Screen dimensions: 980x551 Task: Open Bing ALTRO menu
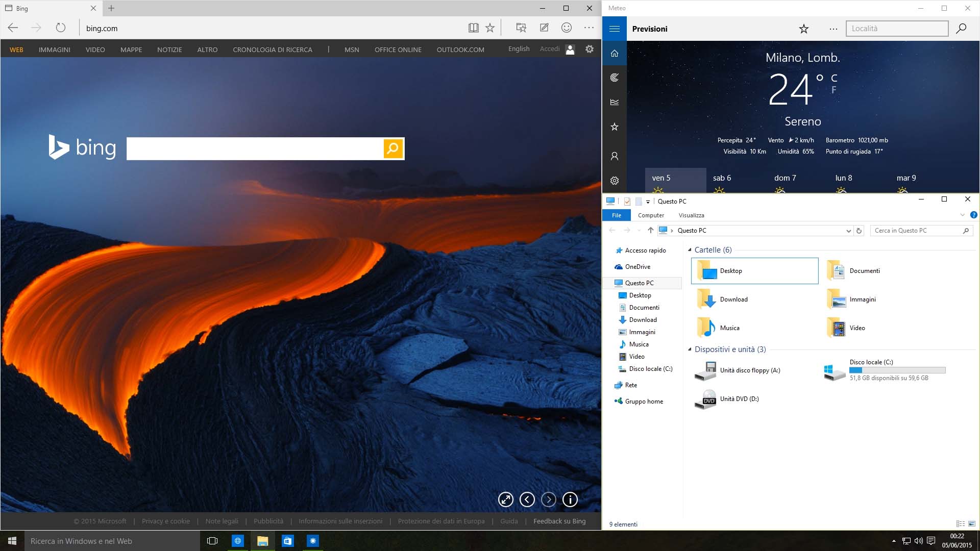[x=207, y=49]
